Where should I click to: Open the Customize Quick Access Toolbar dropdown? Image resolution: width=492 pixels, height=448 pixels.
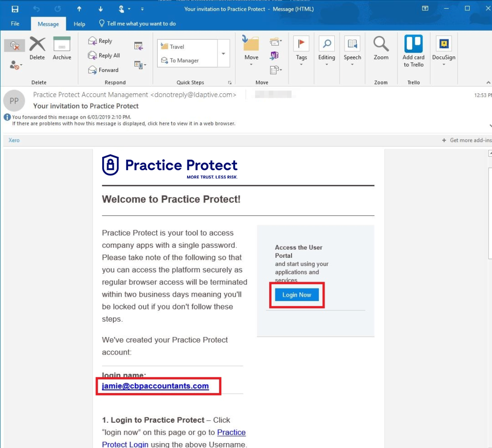(142, 9)
